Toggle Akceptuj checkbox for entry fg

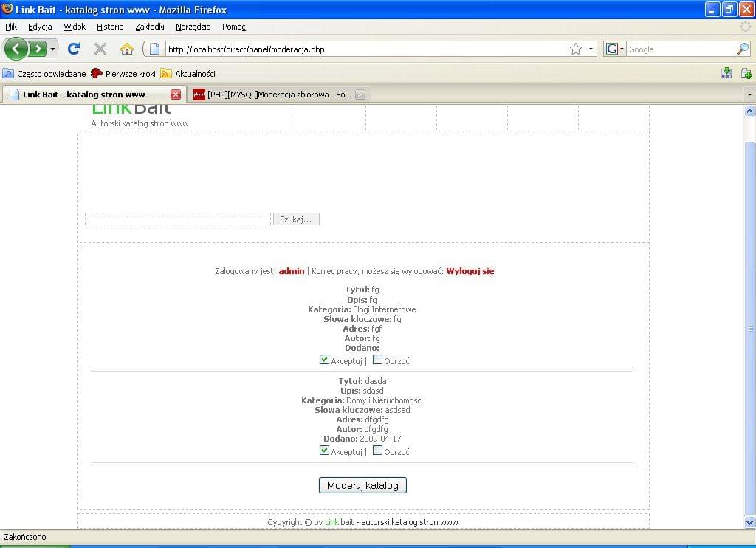pos(324,360)
